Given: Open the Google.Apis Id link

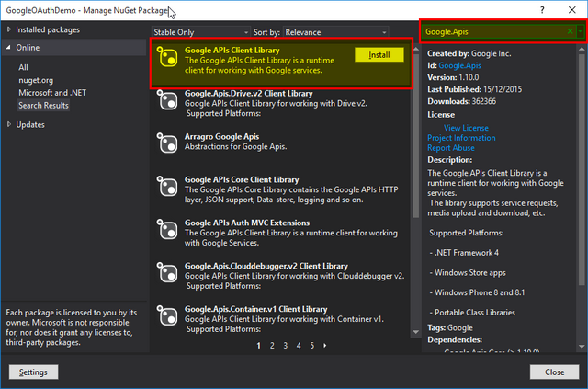Looking at the screenshot, I should [x=459, y=65].
